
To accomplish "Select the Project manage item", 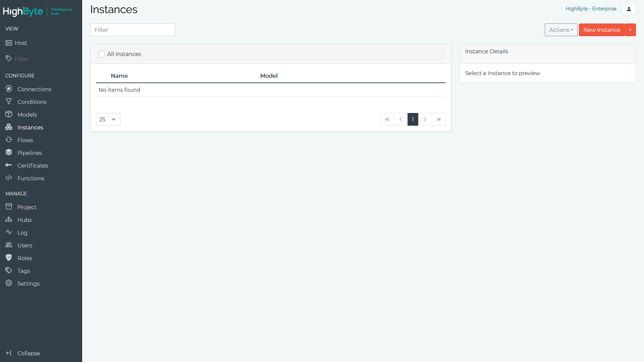I will 26,207.
